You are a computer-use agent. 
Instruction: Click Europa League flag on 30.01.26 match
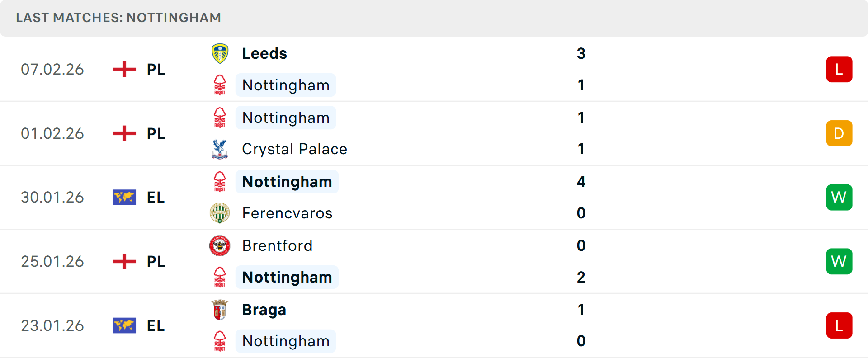point(124,197)
